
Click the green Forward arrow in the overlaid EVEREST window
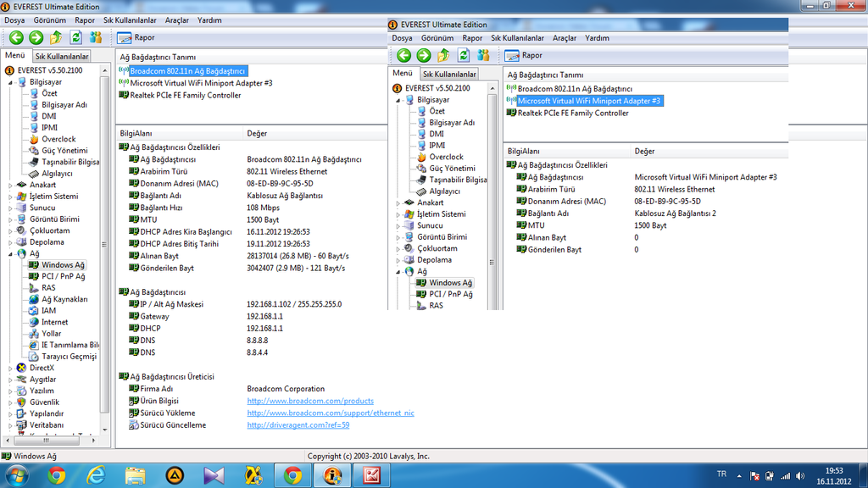tap(424, 55)
